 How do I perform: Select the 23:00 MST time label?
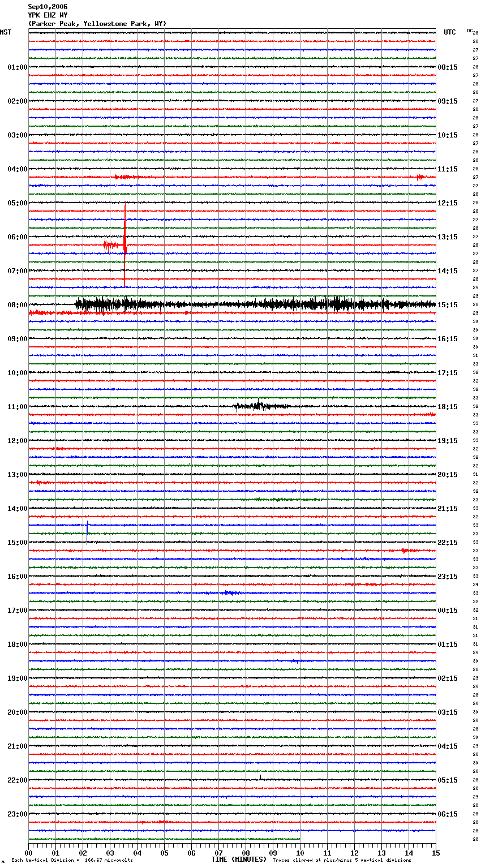point(17,814)
